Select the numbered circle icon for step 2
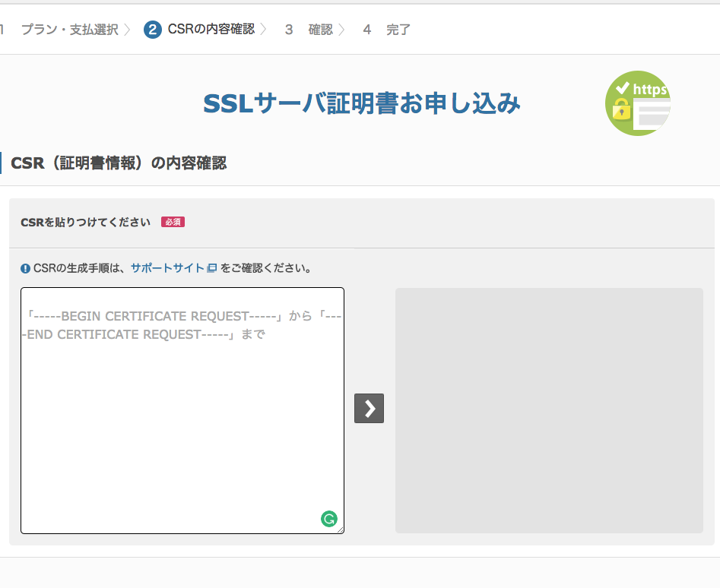The image size is (720, 588). (x=152, y=29)
